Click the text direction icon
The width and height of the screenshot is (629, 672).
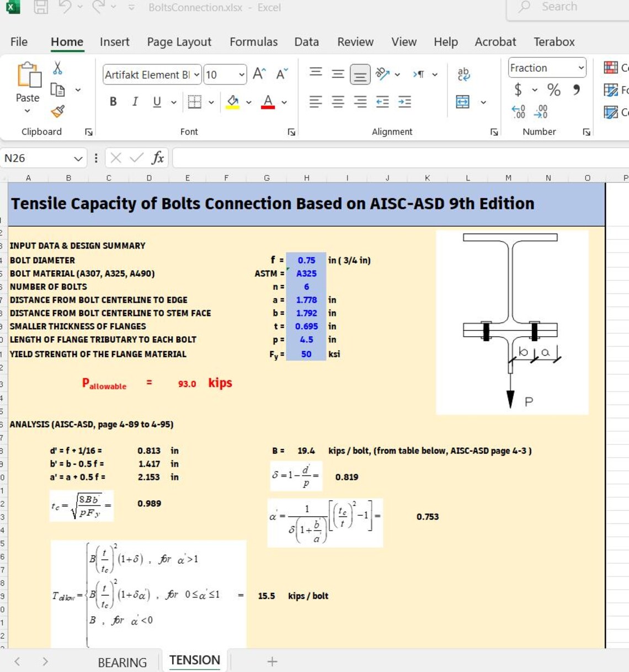(419, 74)
